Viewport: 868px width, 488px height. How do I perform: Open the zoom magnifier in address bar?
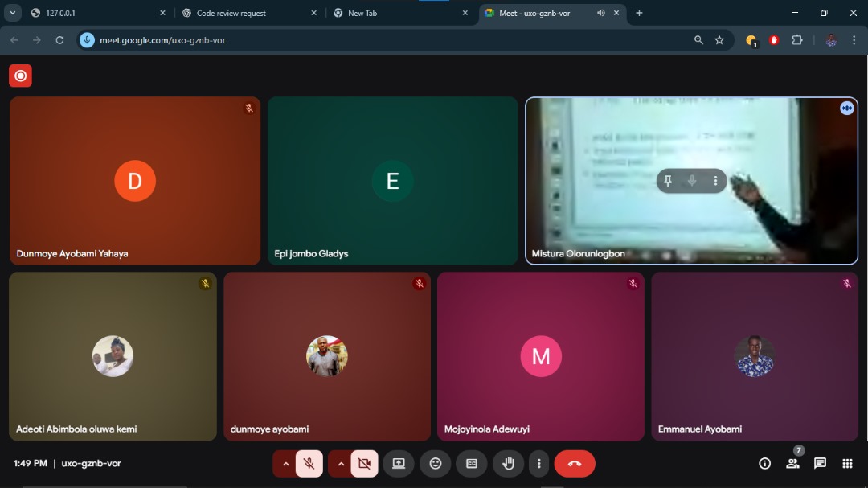point(698,40)
